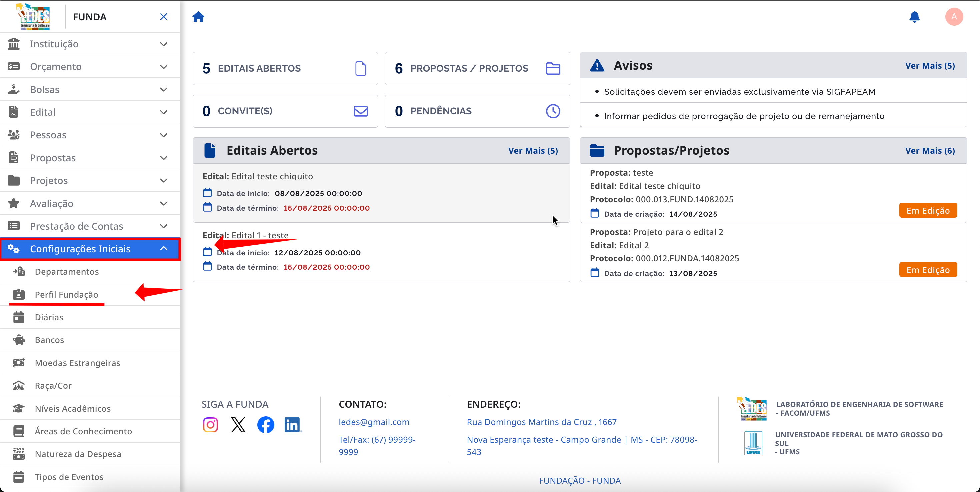This screenshot has width=980, height=492.
Task: Select the home icon in top bar
Action: 198,17
